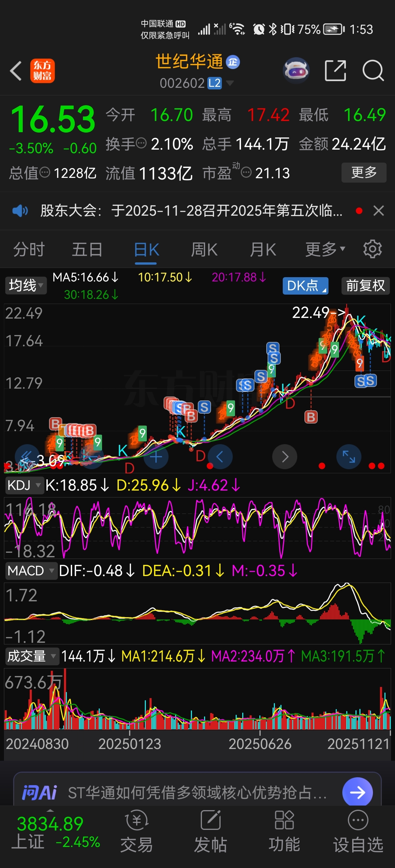Screen dimensions: 395x868
Task: Expand the MACD indicator dropdown
Action: [31, 571]
